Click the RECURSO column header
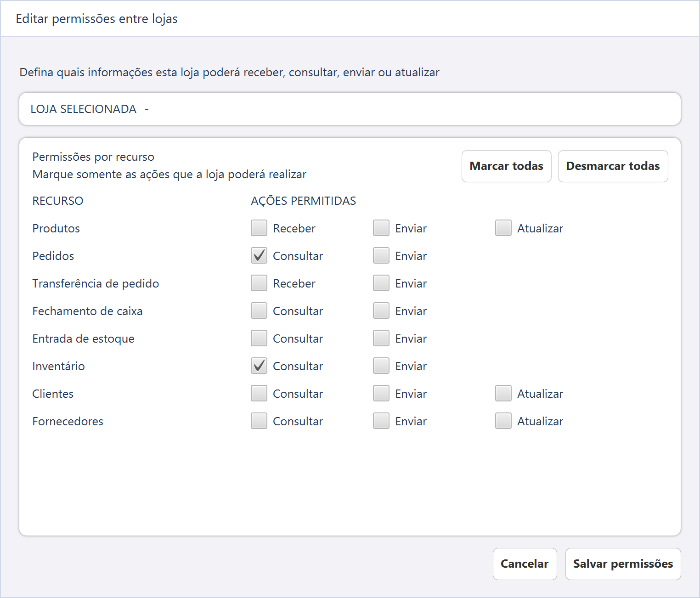The height and width of the screenshot is (598, 700). pyautogui.click(x=58, y=201)
